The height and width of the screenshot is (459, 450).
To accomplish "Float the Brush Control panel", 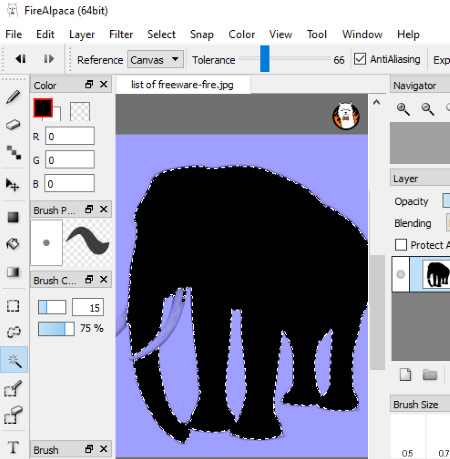I will (x=89, y=279).
